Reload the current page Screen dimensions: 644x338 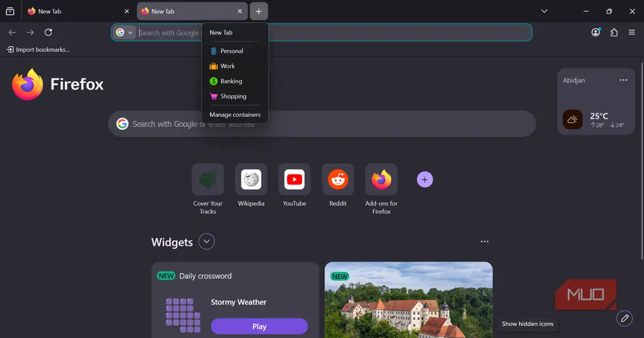(x=48, y=33)
